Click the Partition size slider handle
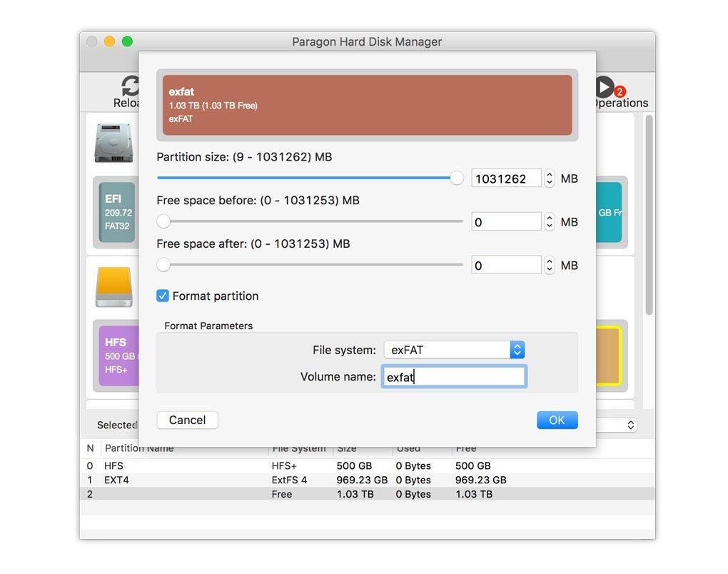 click(x=457, y=177)
